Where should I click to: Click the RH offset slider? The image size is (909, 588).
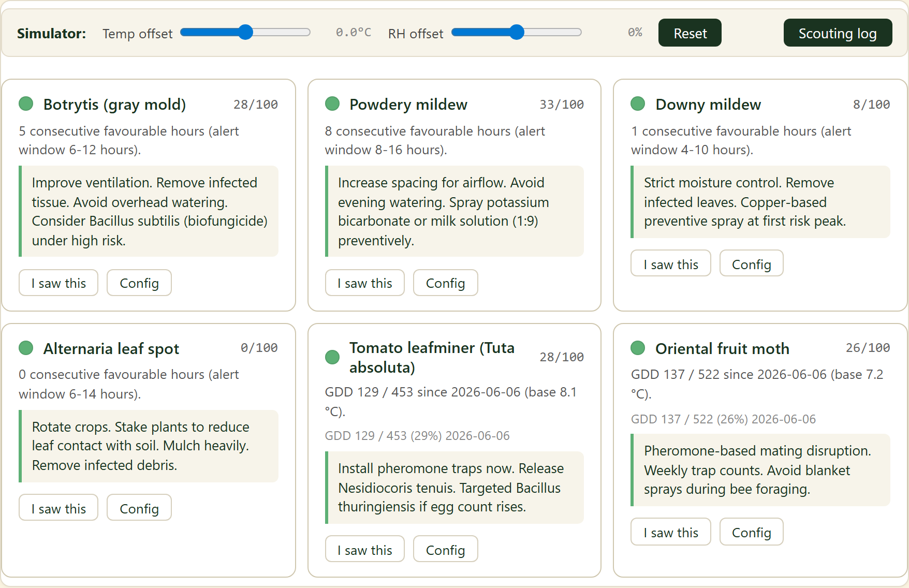click(517, 33)
